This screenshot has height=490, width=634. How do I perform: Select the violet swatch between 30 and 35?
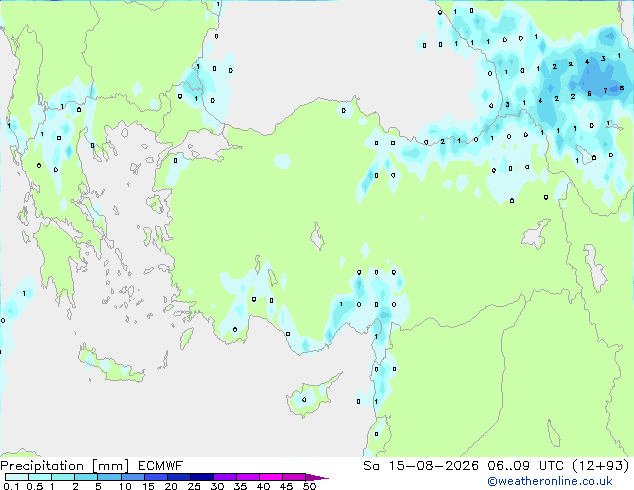(x=224, y=477)
